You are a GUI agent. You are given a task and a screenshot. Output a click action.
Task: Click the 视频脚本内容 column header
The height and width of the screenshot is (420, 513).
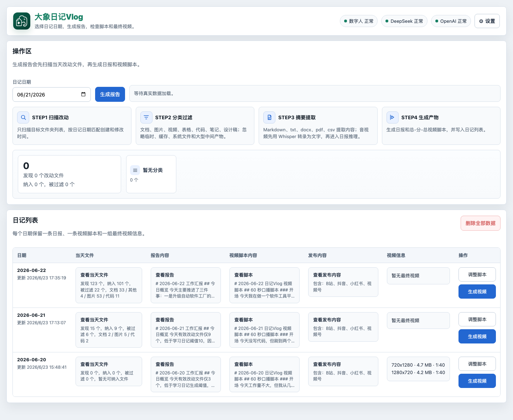pos(243,255)
